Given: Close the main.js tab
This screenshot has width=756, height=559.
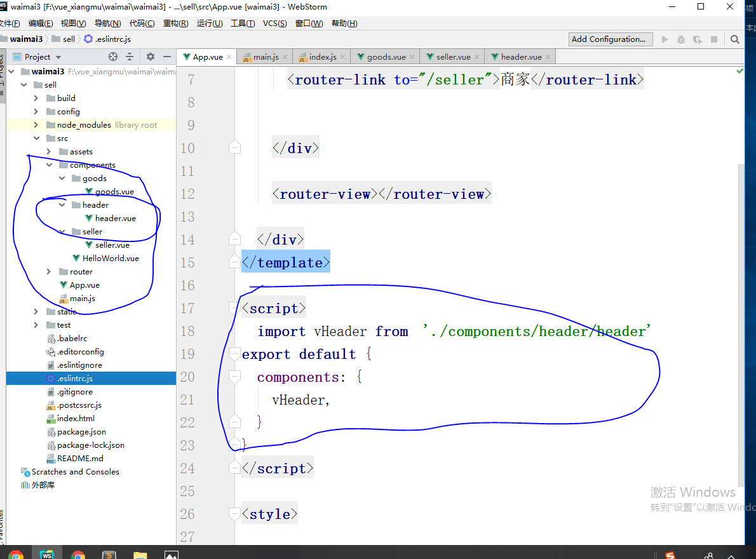Looking at the screenshot, I should (285, 57).
